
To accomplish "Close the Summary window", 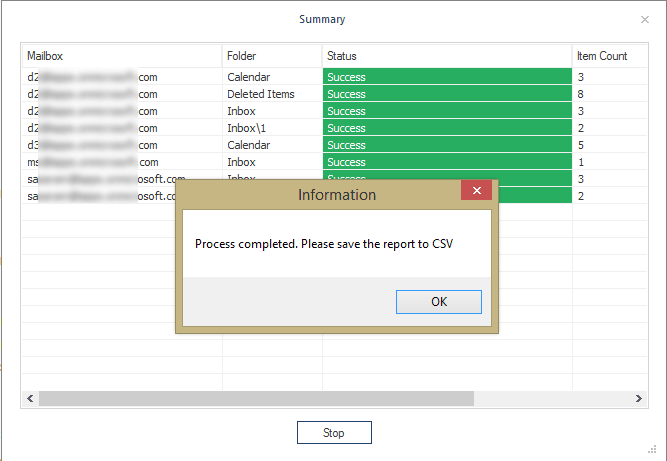I will (644, 19).
